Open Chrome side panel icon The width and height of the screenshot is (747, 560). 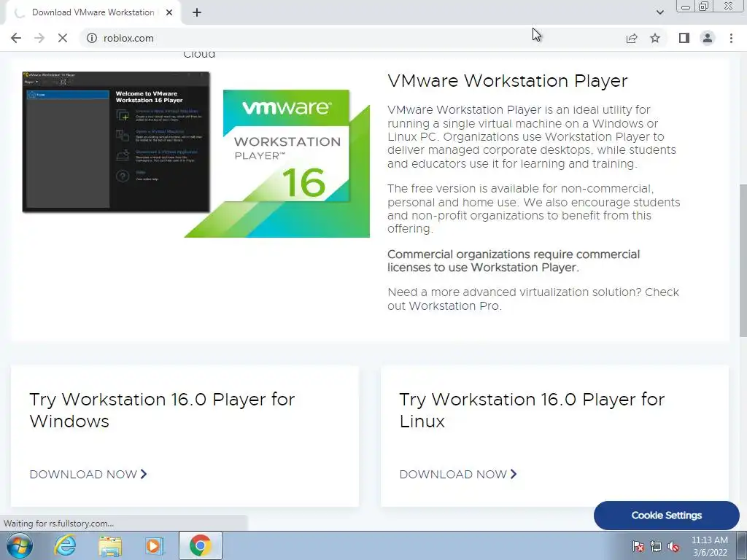pos(684,38)
